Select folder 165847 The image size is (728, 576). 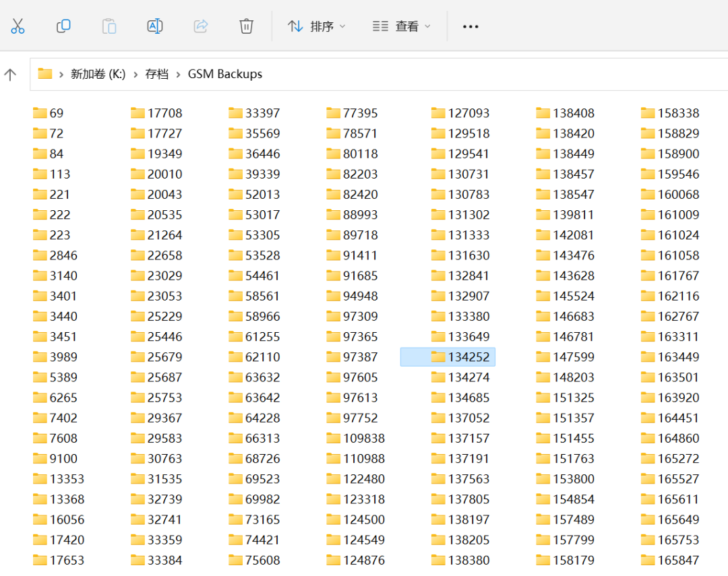coord(670,561)
